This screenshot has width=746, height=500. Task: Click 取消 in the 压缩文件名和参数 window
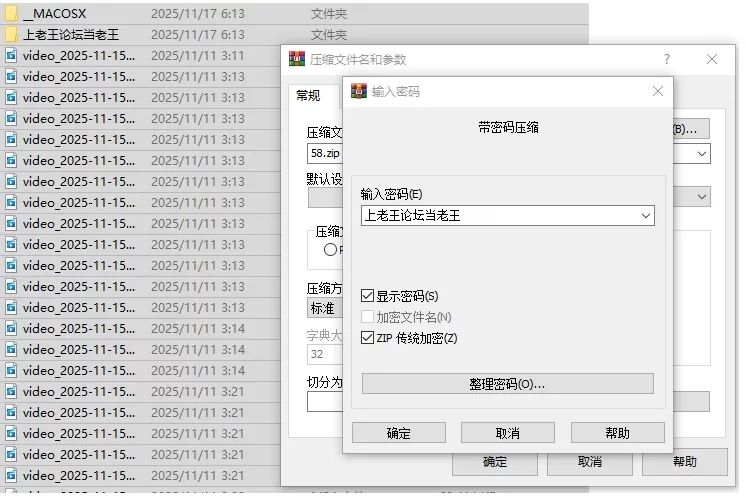[x=590, y=462]
